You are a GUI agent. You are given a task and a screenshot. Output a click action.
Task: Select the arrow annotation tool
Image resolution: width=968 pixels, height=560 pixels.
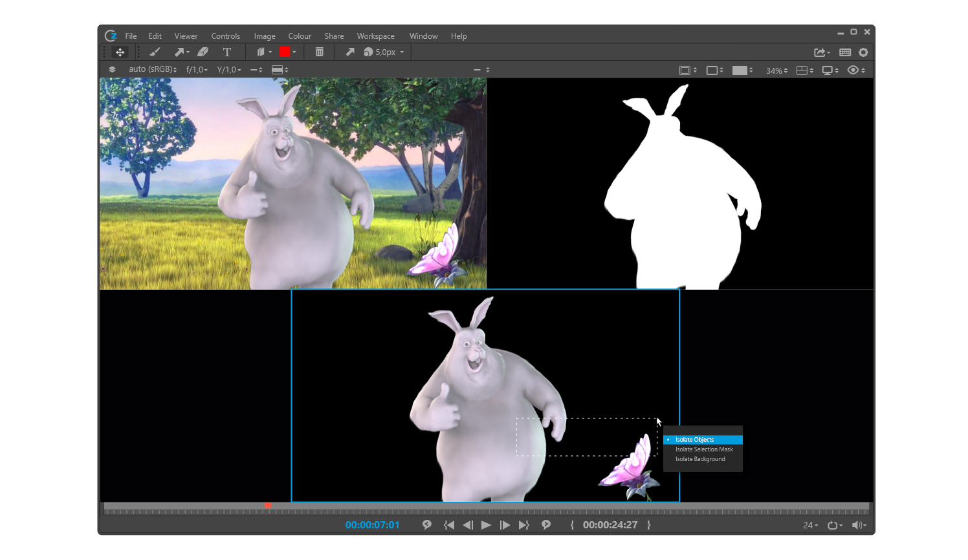pyautogui.click(x=181, y=52)
